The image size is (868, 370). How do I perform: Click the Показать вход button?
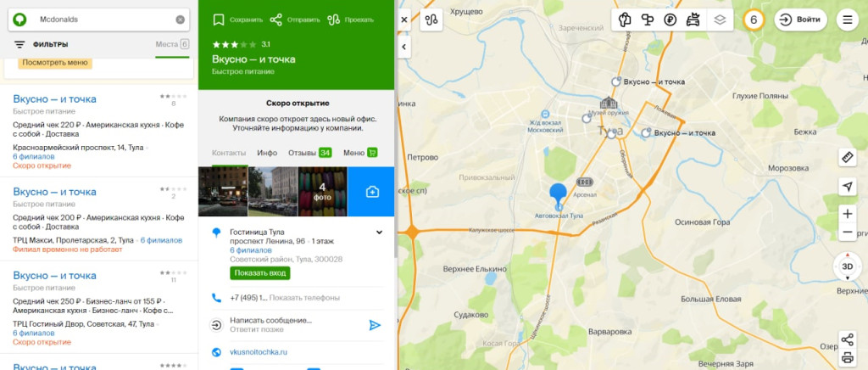259,272
